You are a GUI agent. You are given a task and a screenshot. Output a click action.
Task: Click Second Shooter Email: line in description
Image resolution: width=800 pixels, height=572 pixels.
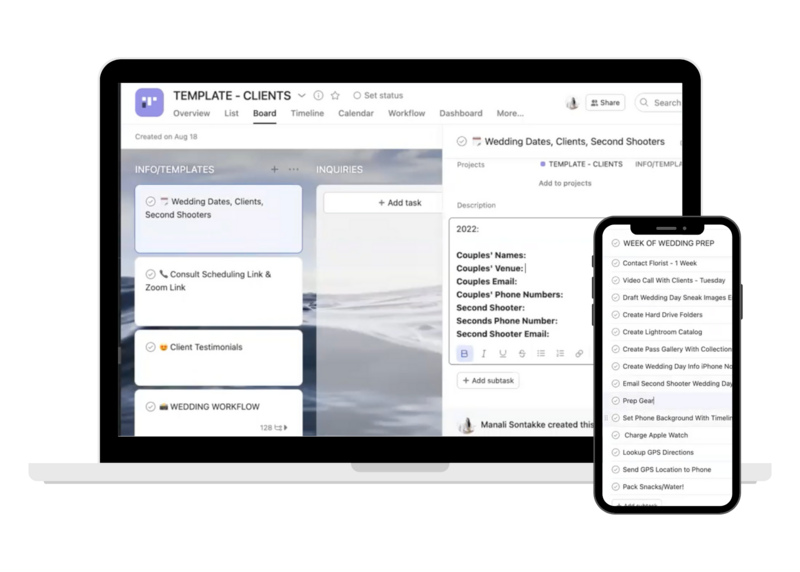click(503, 334)
